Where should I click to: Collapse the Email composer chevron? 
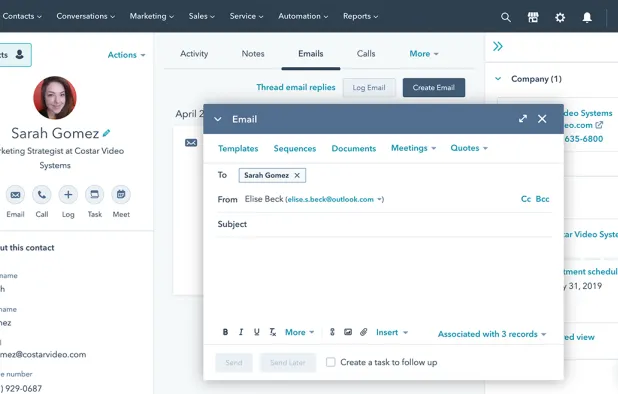[218, 119]
